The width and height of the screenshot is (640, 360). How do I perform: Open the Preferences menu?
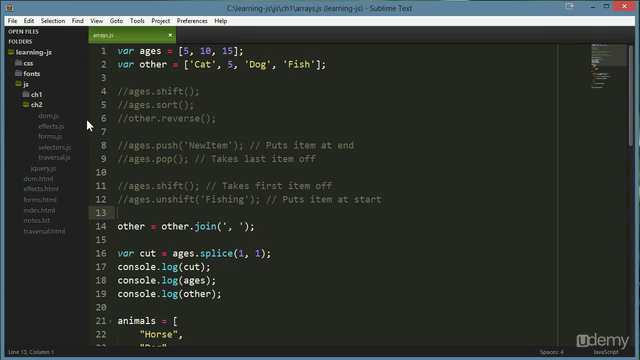click(x=192, y=21)
